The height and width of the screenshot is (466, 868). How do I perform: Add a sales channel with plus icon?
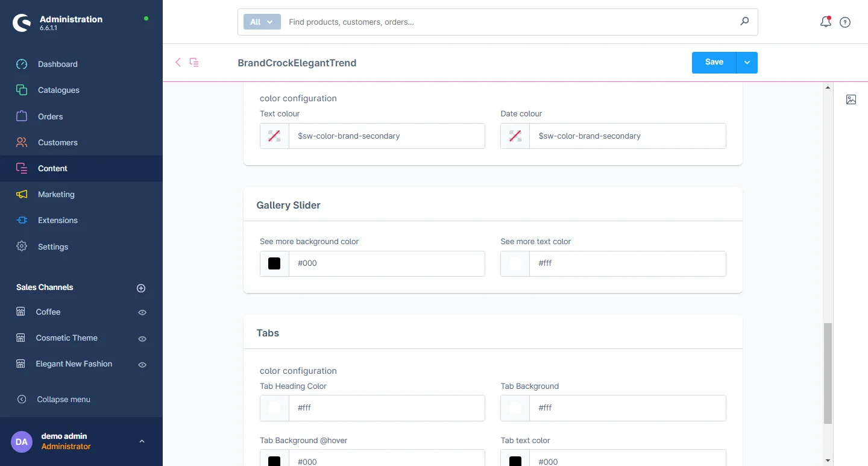click(x=141, y=288)
